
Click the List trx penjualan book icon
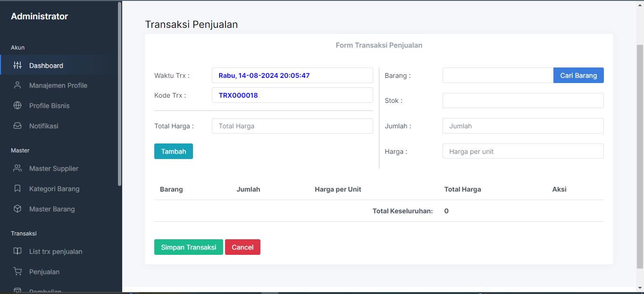(17, 252)
